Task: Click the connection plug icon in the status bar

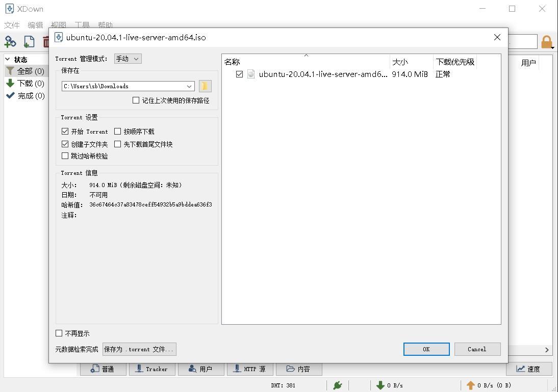Action: point(337,385)
